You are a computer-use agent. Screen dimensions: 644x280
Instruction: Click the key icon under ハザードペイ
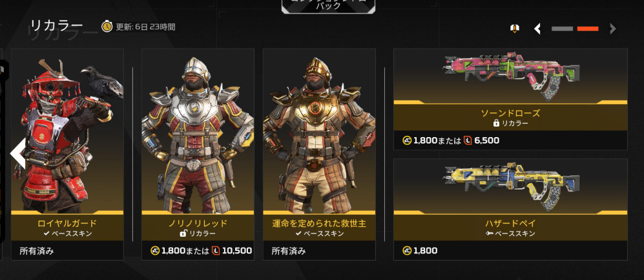point(489,233)
